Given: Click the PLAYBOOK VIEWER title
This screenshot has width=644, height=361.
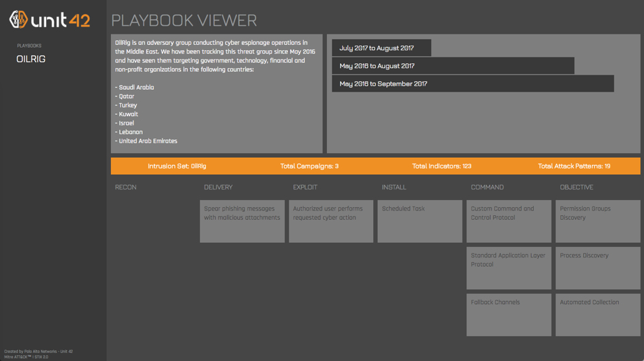Looking at the screenshot, I should [184, 20].
